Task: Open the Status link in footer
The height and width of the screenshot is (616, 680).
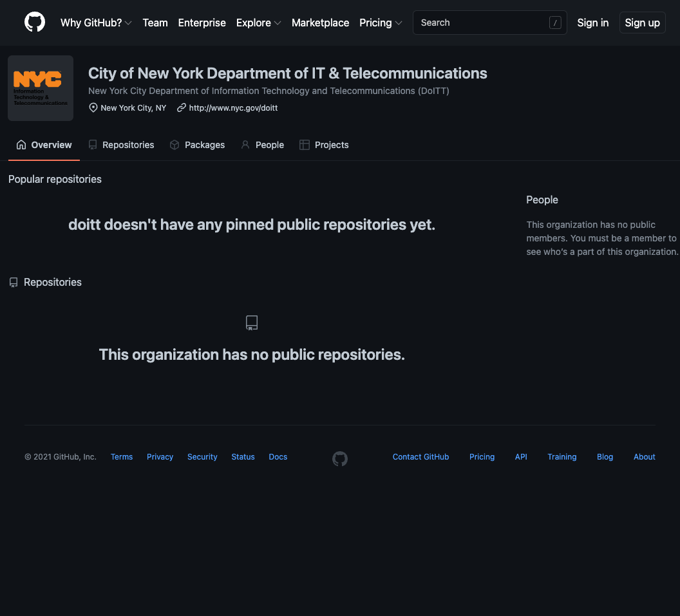Action: click(x=243, y=457)
